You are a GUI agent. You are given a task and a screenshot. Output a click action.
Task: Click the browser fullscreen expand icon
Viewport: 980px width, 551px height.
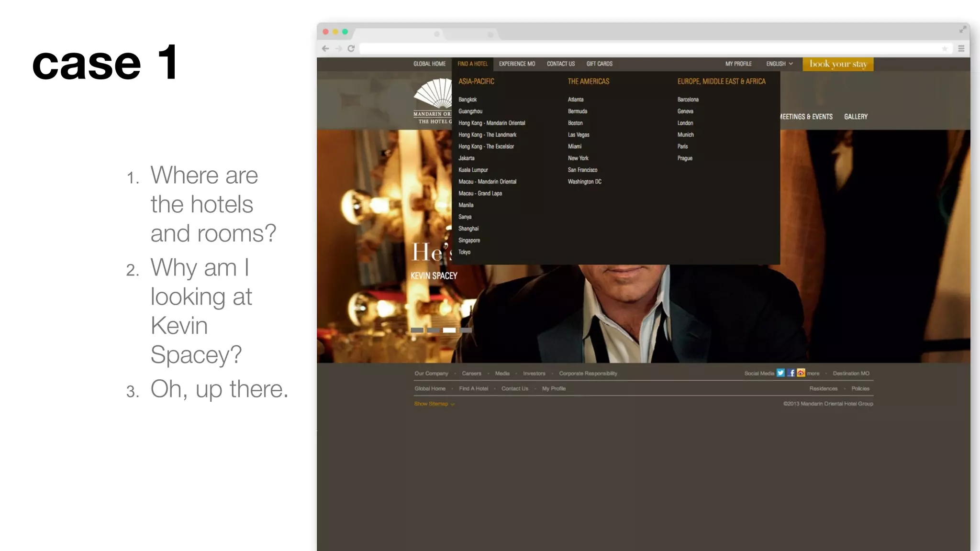(963, 30)
